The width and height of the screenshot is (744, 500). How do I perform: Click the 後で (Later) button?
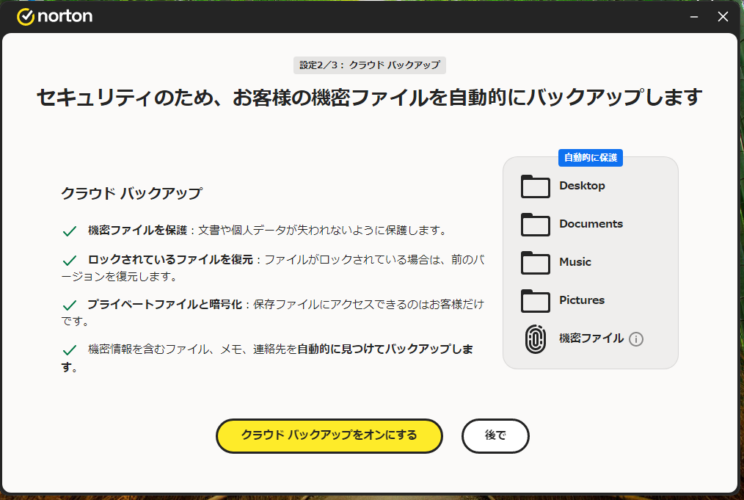coord(495,435)
